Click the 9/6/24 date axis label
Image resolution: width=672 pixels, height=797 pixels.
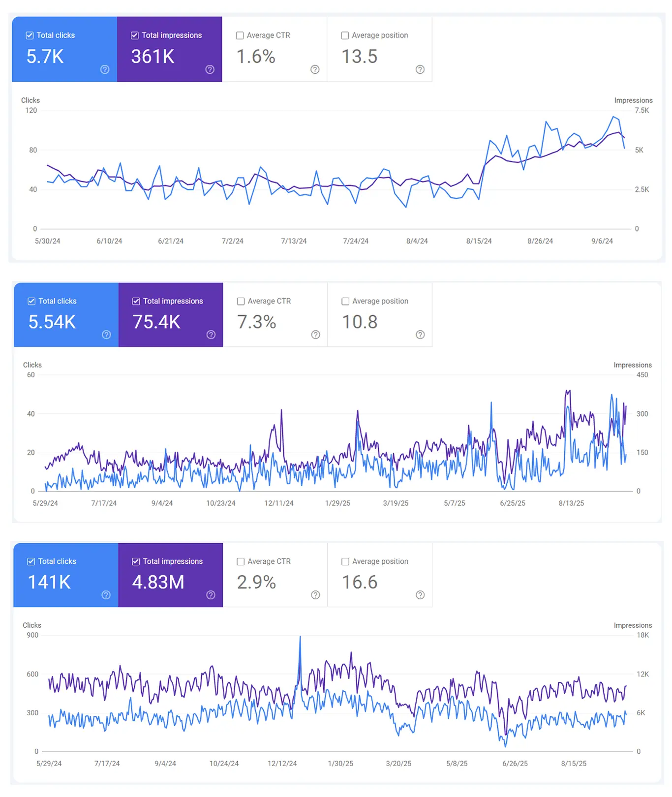click(x=602, y=241)
